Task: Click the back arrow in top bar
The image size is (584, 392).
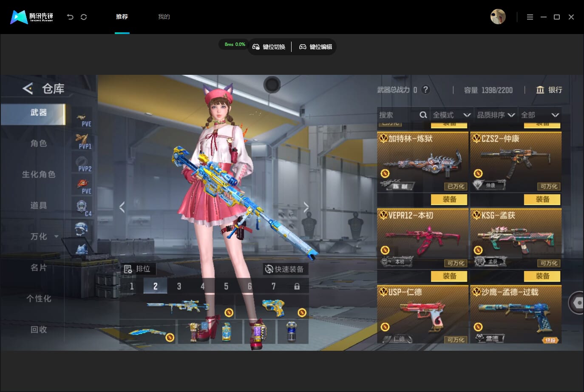Action: click(x=70, y=17)
